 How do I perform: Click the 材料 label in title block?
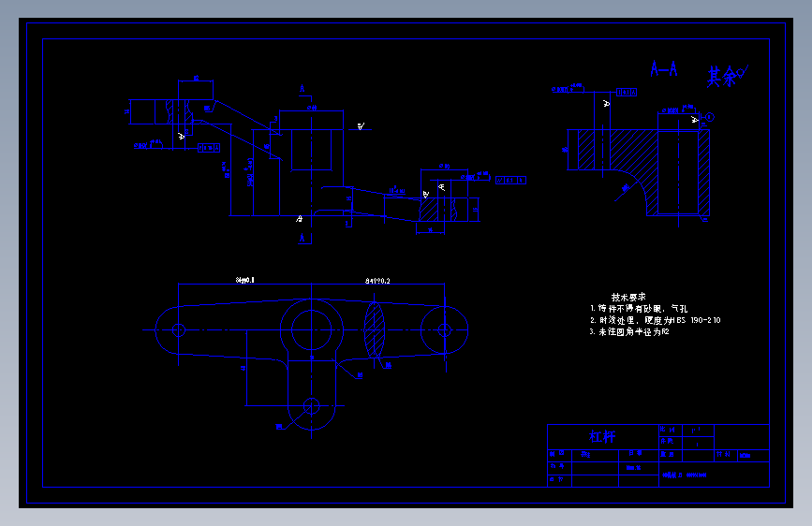coord(723,454)
